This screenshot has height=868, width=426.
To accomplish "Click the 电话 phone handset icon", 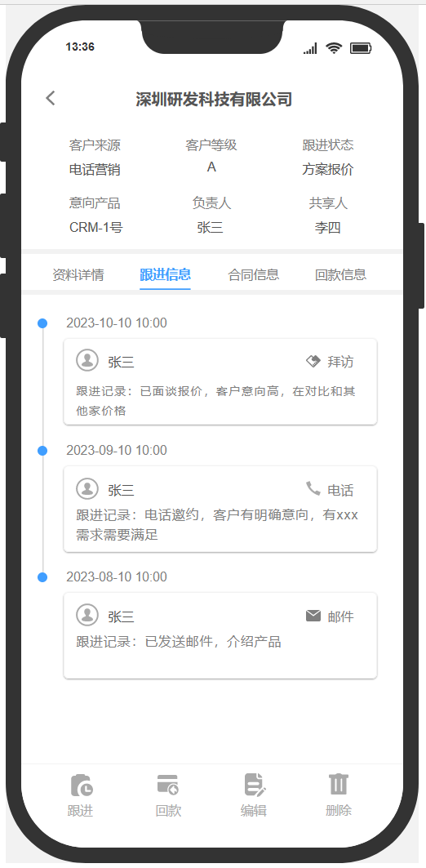I will tap(313, 488).
